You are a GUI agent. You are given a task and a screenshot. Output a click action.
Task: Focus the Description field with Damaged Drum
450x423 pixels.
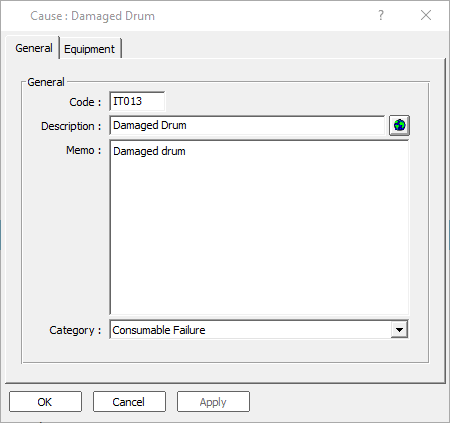click(247, 125)
